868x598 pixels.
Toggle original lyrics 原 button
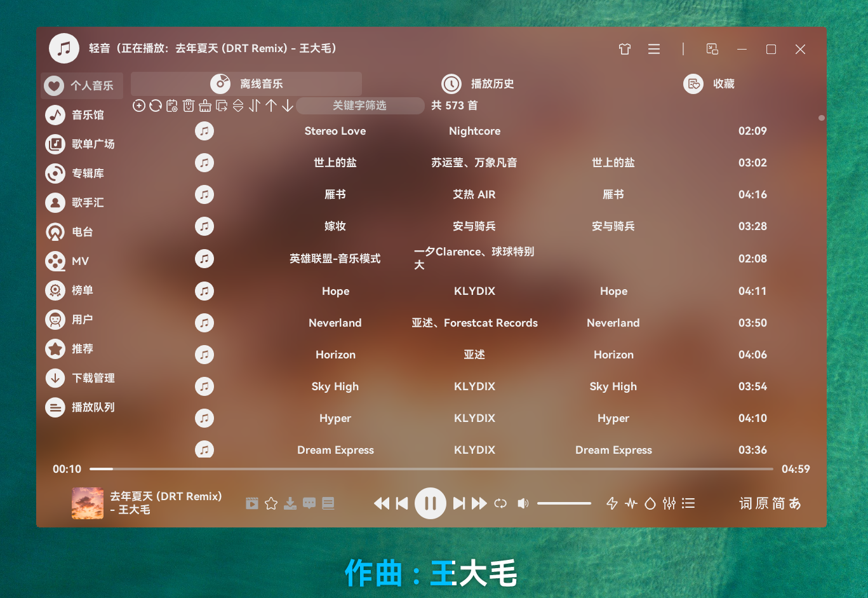(x=762, y=503)
